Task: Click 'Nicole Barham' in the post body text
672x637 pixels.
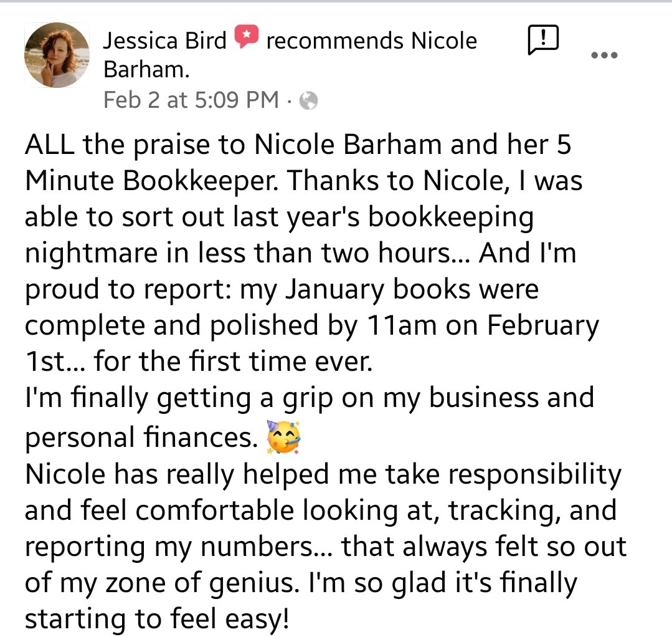Action: 348,145
